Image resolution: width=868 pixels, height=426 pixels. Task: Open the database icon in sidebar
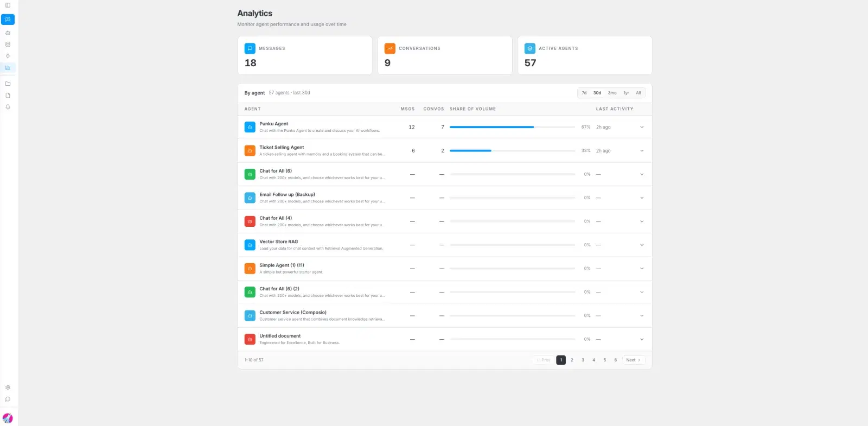click(8, 44)
